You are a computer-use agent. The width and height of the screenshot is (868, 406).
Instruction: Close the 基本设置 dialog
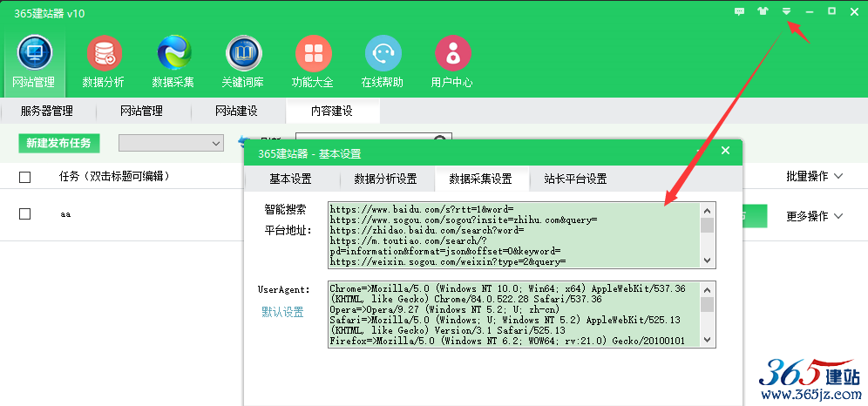pos(726,151)
